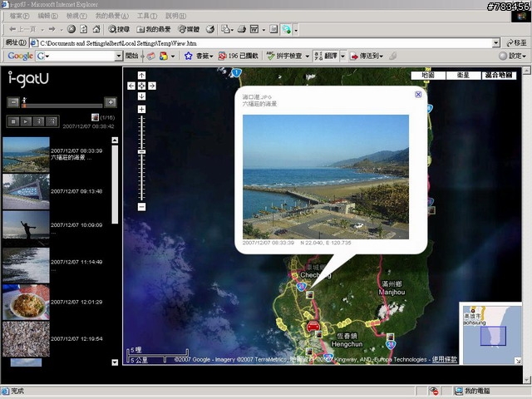532x399 pixels.
Task: Pan the map upward with up arrow
Action: 141,76
